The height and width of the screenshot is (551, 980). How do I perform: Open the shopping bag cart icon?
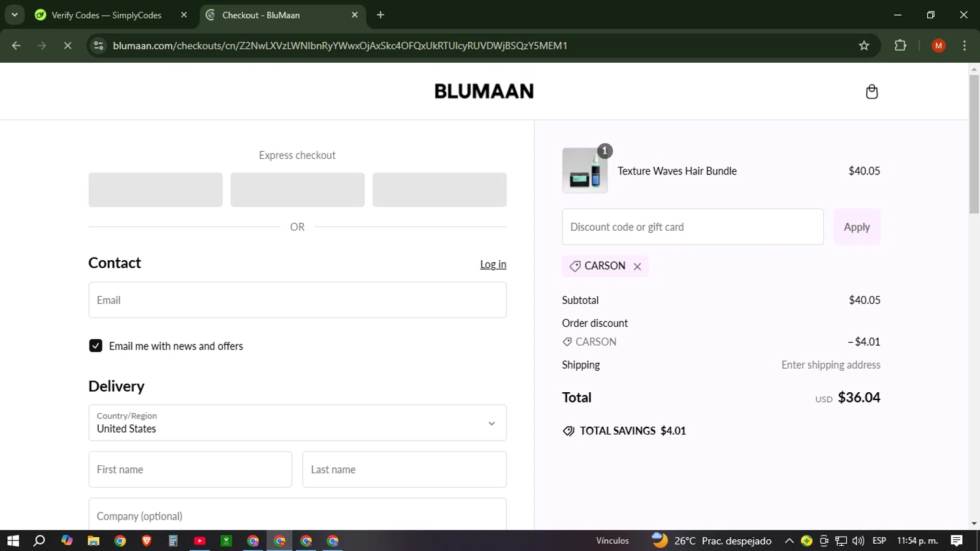[872, 92]
